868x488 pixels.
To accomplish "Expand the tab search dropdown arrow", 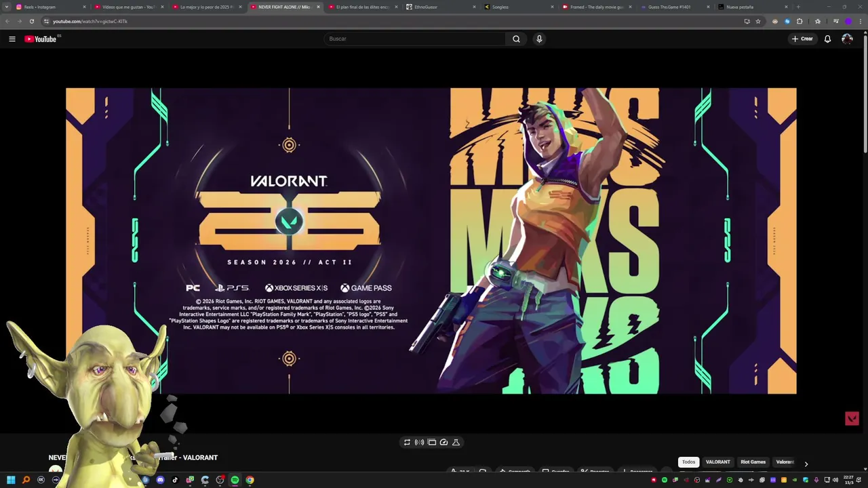I will (7, 7).
